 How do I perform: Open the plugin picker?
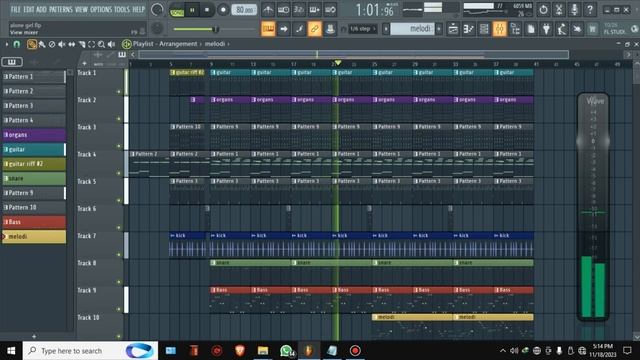[546, 29]
